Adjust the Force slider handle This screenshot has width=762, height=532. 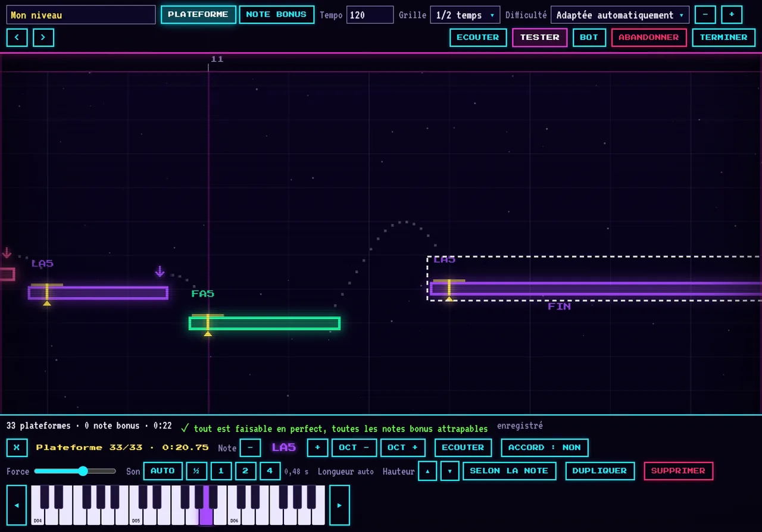coord(83,471)
